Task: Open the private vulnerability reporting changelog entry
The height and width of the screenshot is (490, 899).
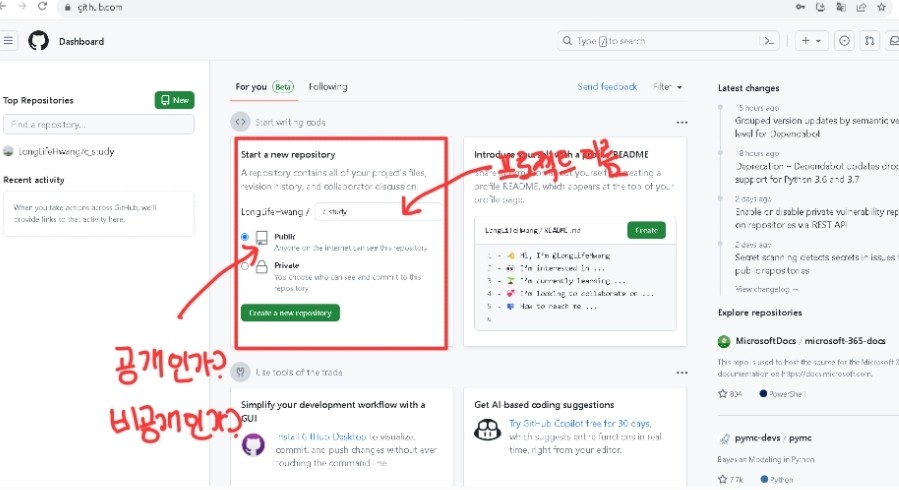Action: (817, 218)
